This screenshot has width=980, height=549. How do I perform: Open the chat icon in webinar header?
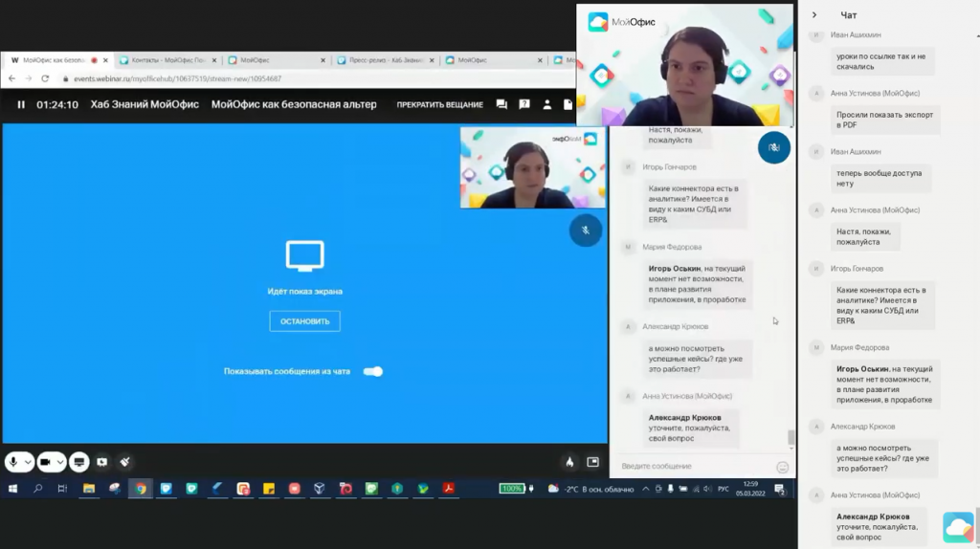click(501, 104)
